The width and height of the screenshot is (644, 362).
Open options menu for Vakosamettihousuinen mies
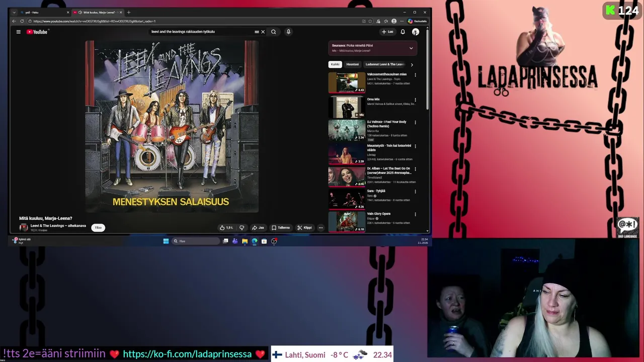(415, 75)
